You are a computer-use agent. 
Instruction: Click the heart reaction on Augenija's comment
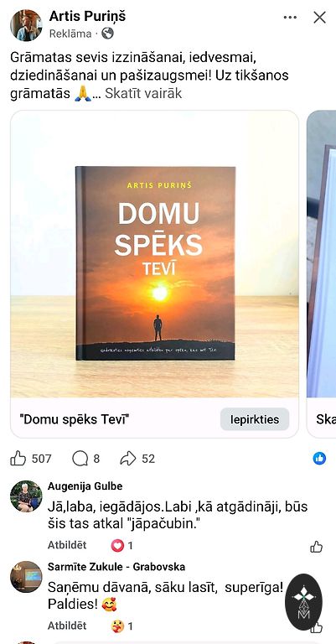tap(117, 545)
